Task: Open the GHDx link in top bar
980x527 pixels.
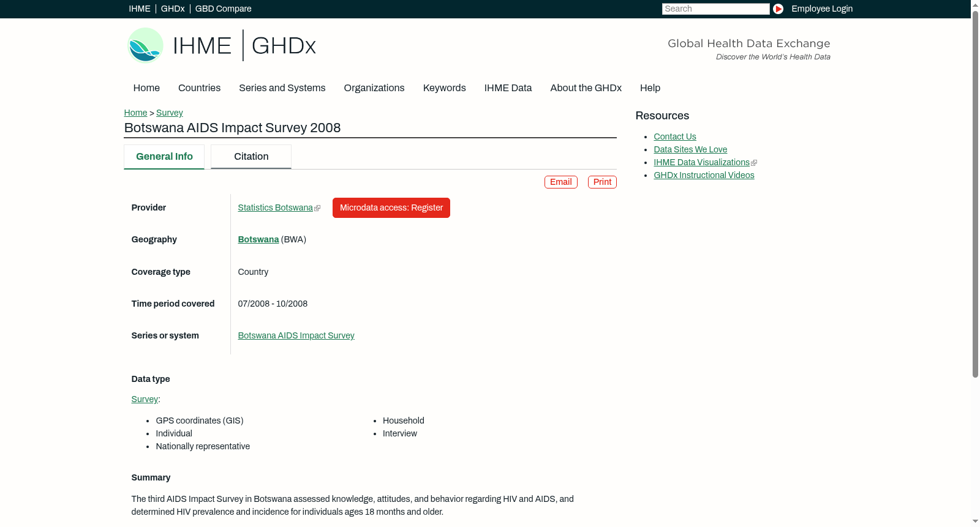Action: [x=173, y=9]
